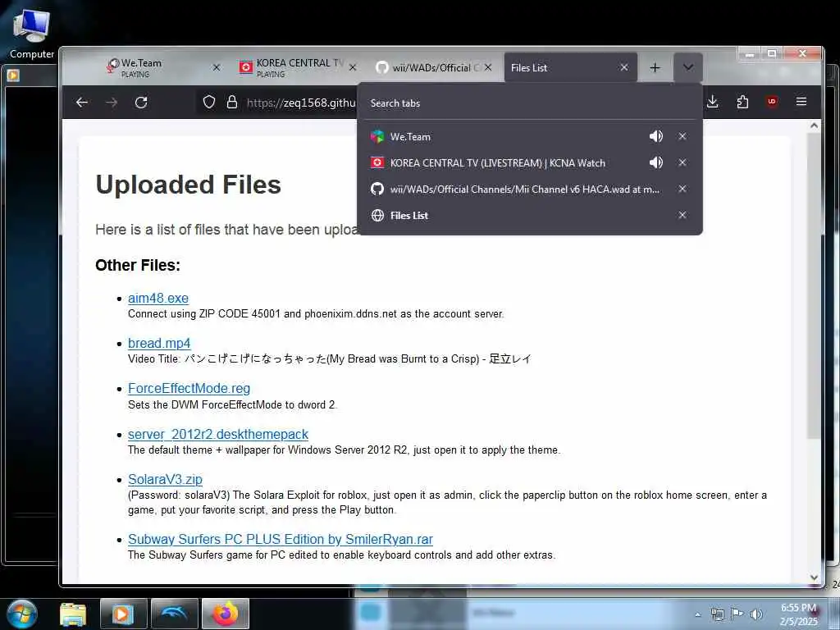Image resolution: width=840 pixels, height=630 pixels.
Task: Reload the current page
Action: click(x=141, y=103)
